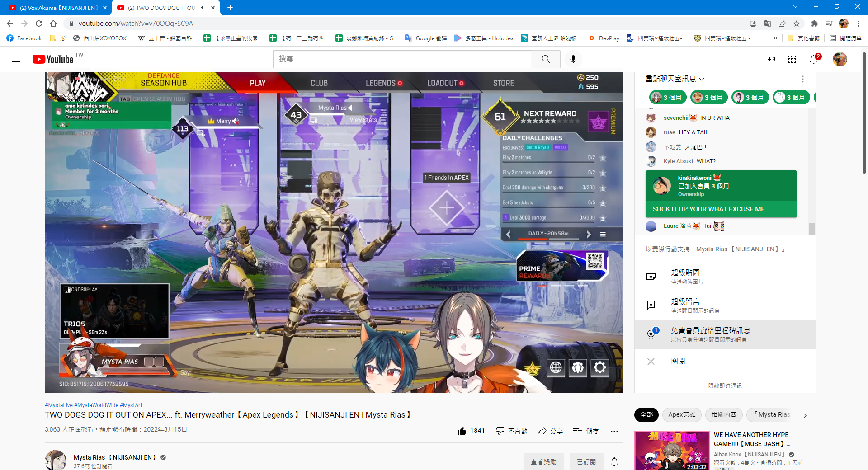The image size is (868, 470).
Task: Close support panel with 關閉
Action: pyautogui.click(x=725, y=362)
